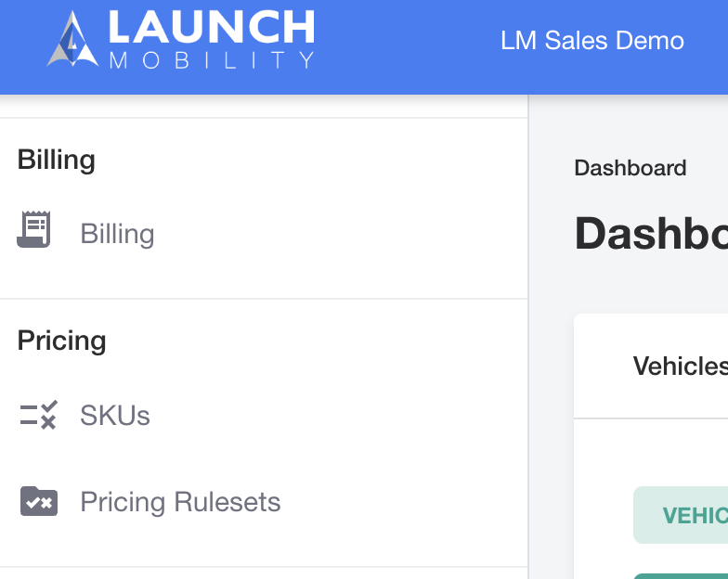The width and height of the screenshot is (728, 579).
Task: Go to the SKUs menu item
Action: pyautogui.click(x=115, y=416)
